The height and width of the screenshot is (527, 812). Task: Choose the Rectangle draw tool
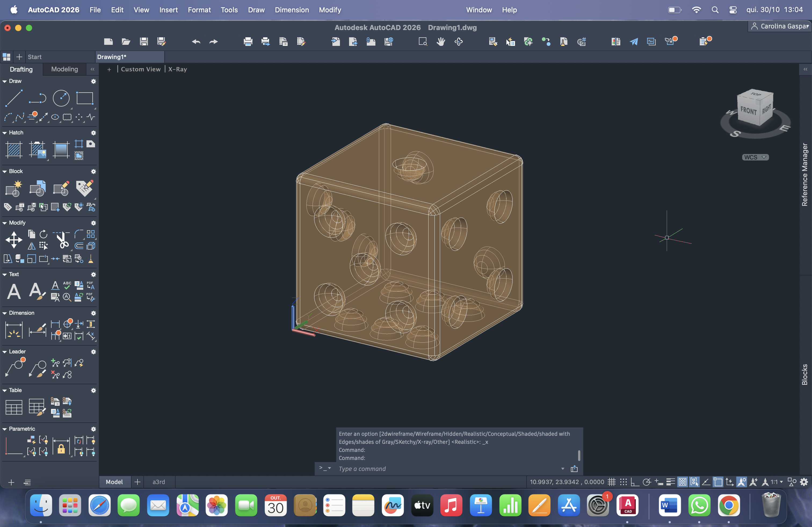click(x=84, y=98)
